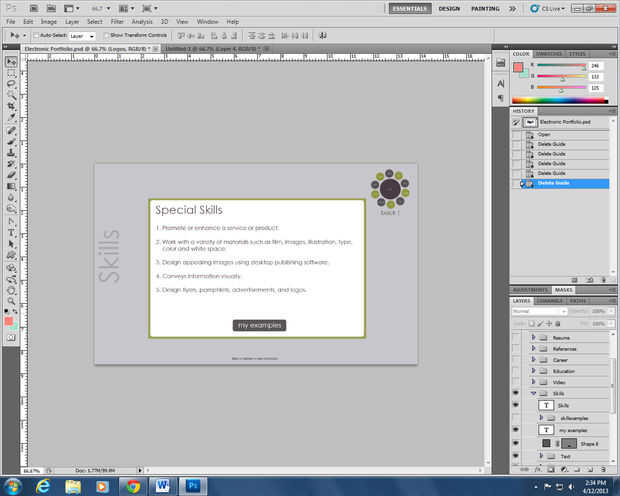Screen dimensions: 620x496
Task: Click the Essentials workspace button
Action: click(409, 7)
